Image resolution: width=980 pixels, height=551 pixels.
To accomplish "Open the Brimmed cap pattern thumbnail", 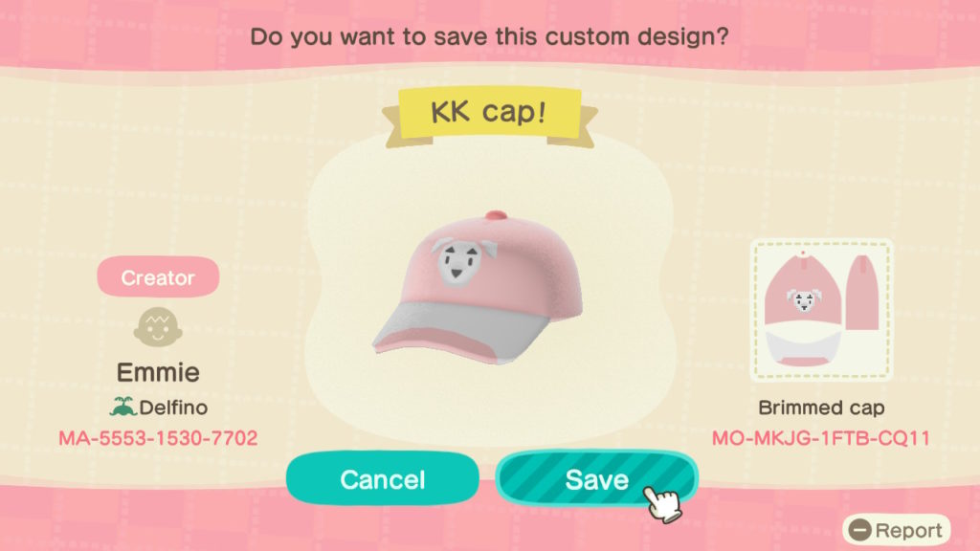I will click(821, 310).
